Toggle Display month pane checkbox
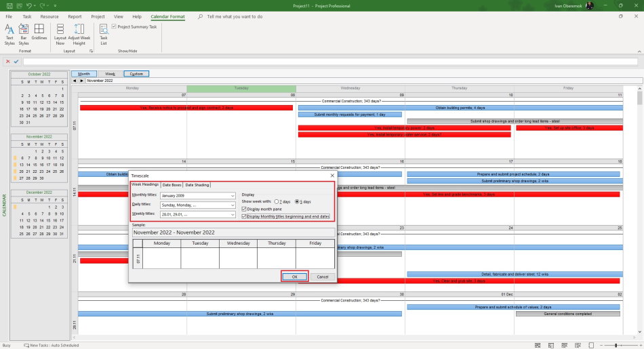Screen dimensions: 644x349 click(244, 209)
